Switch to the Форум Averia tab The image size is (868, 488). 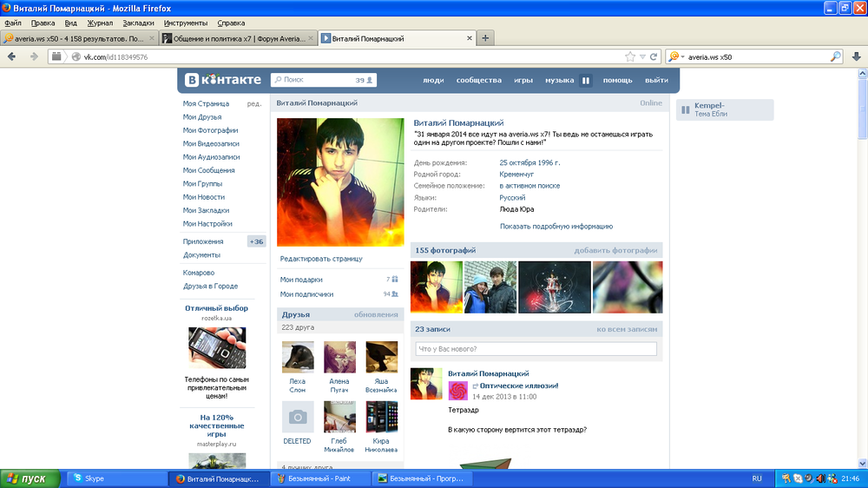click(238, 38)
